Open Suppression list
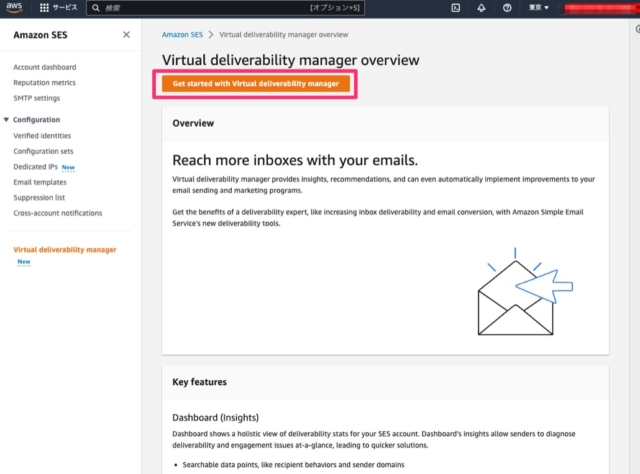This screenshot has width=640, height=474. click(x=39, y=198)
